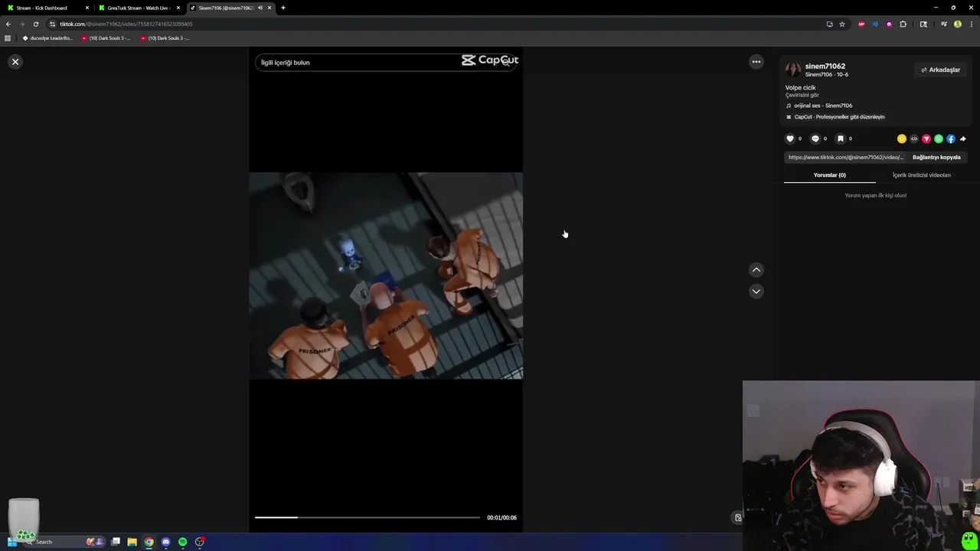Click Bağlantıyı kopyala button
The image size is (980, 551).
pos(936,157)
